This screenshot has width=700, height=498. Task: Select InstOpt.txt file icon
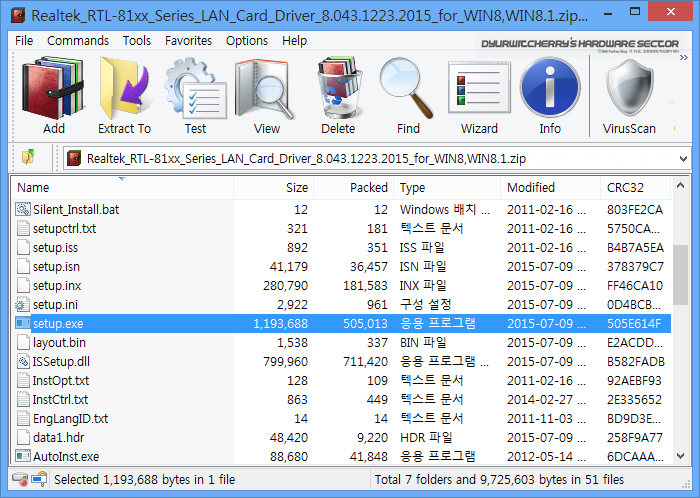pyautogui.click(x=23, y=381)
